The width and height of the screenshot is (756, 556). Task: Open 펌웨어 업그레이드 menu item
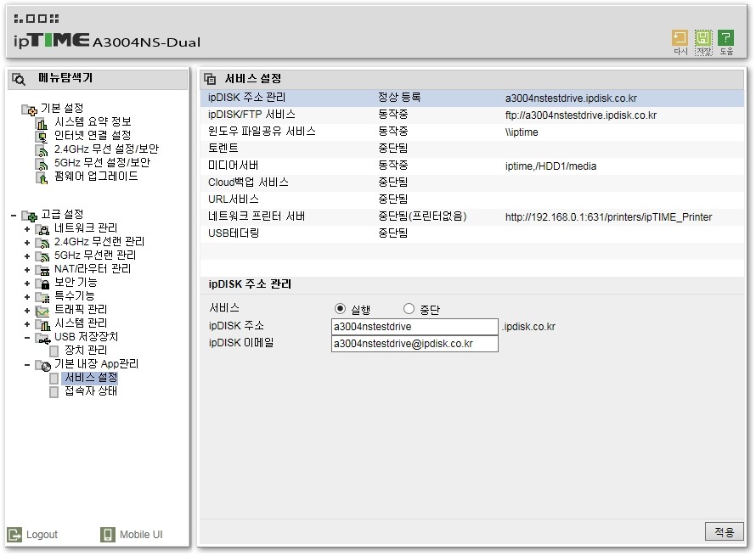[96, 177]
